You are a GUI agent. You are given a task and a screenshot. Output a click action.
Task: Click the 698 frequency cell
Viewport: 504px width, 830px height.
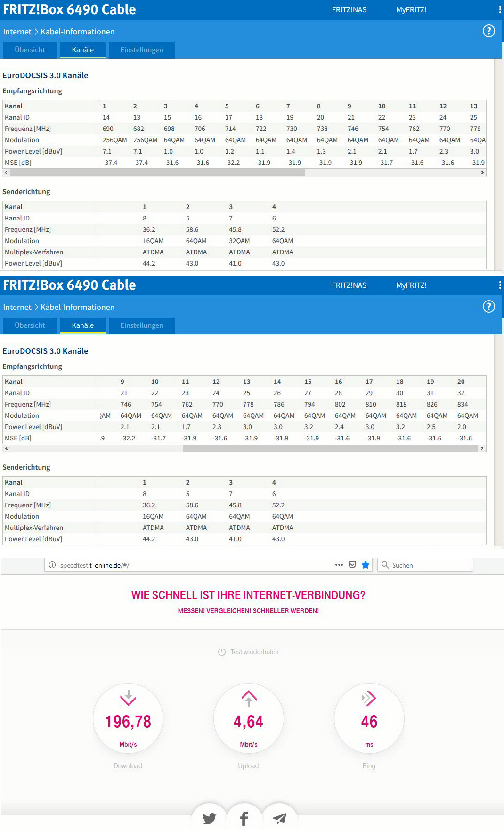click(169, 129)
